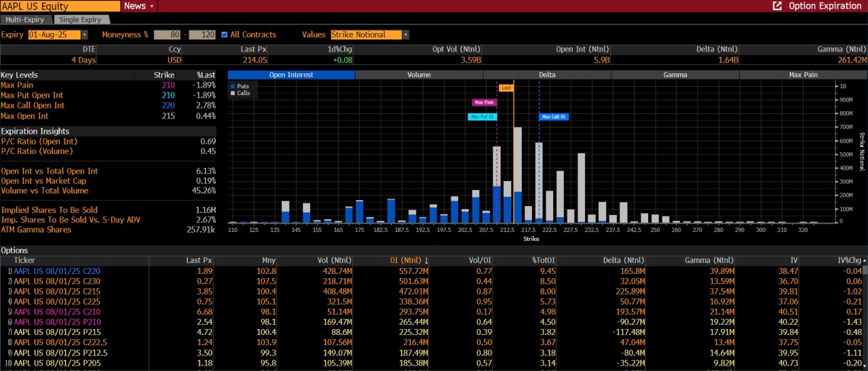Open the Expiry date dropdown
The image size is (868, 371).
[84, 35]
